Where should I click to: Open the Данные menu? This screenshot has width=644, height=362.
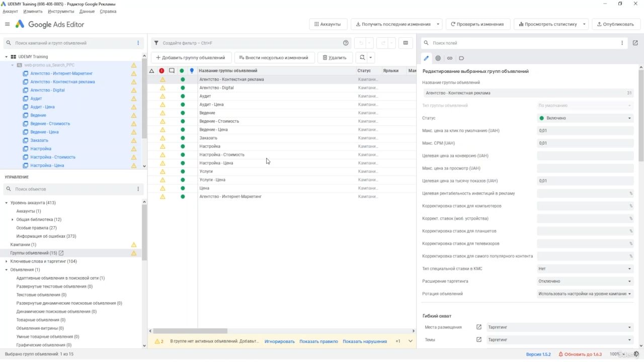click(87, 12)
